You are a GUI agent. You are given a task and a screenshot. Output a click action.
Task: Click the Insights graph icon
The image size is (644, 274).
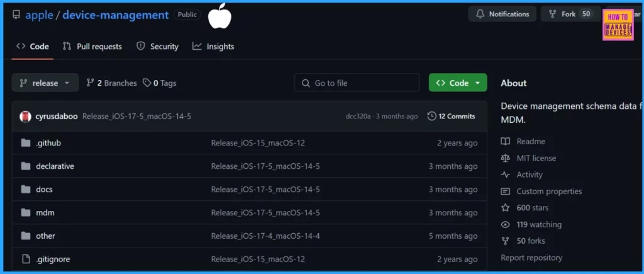click(x=197, y=46)
